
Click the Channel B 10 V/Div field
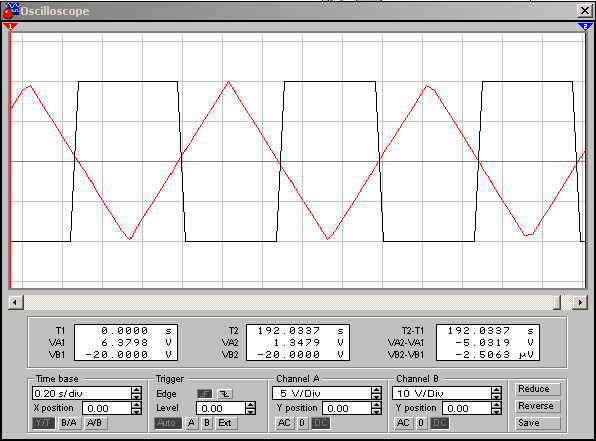pos(442,393)
